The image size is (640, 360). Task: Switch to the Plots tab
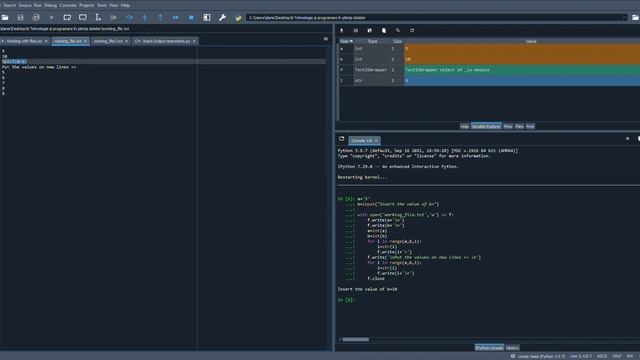point(508,127)
